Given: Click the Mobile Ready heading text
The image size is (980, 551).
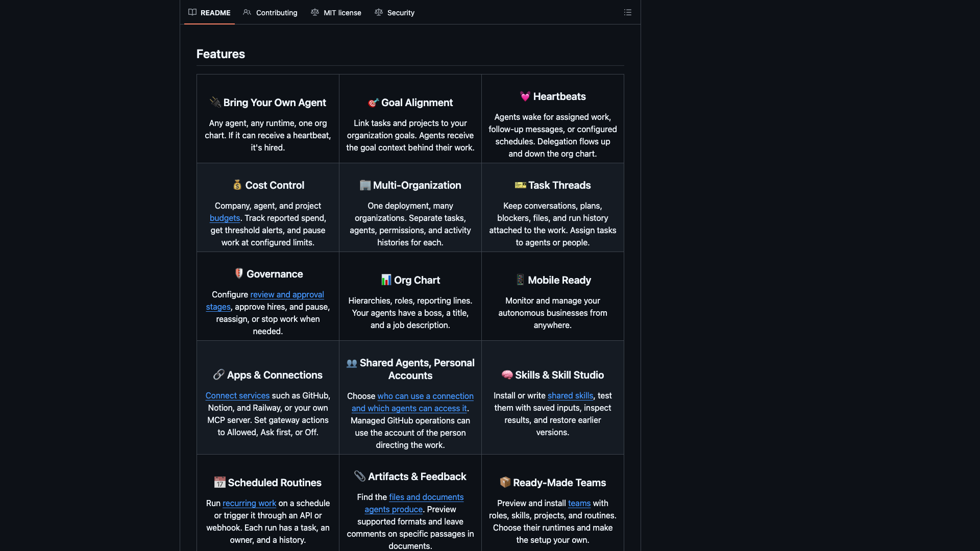Looking at the screenshot, I should coord(559,280).
